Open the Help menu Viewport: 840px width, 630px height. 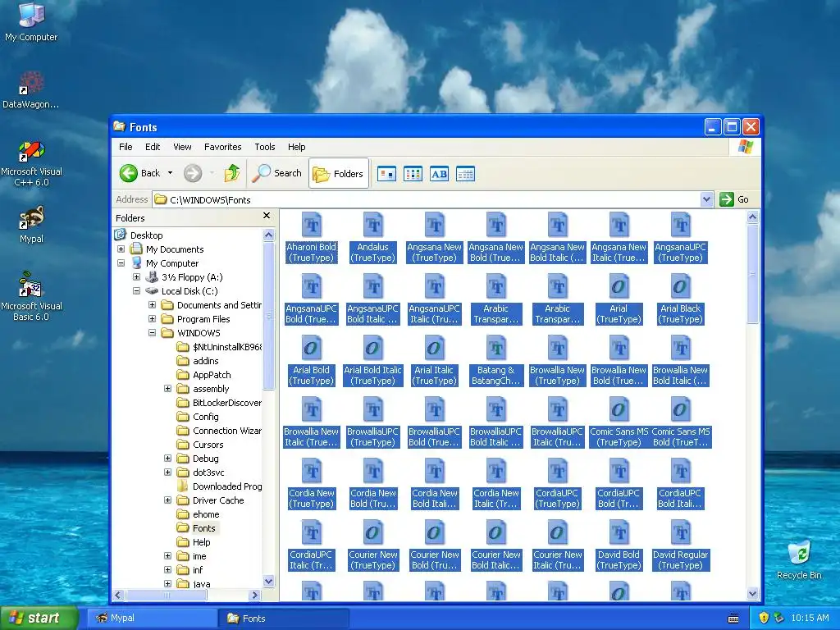click(x=296, y=147)
